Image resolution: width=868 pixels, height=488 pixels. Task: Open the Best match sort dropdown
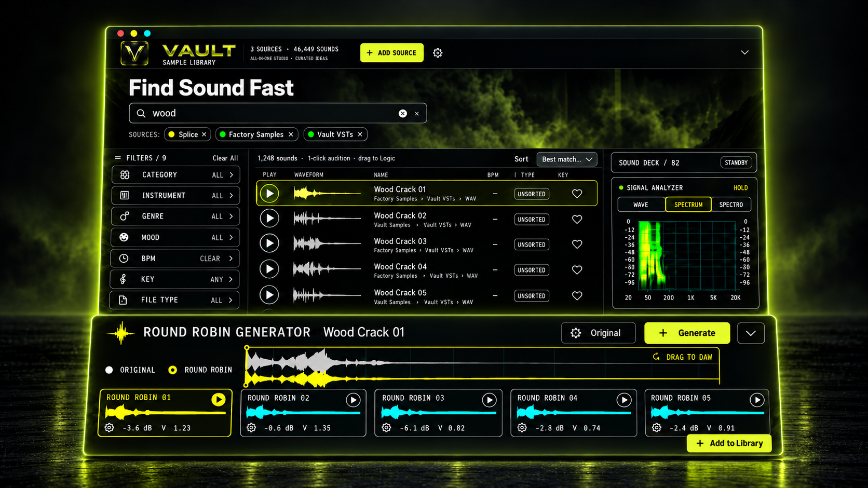567,159
